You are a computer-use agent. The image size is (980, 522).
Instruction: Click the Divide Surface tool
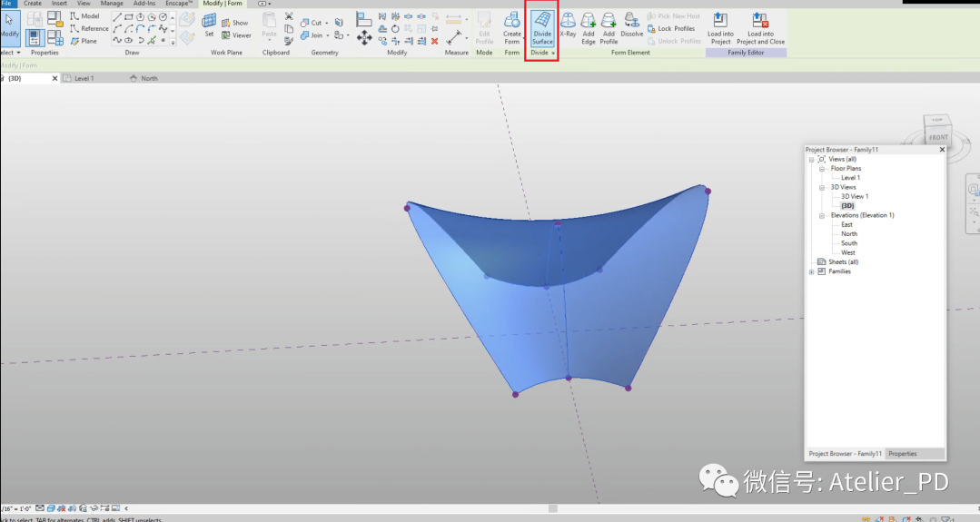pyautogui.click(x=542, y=29)
